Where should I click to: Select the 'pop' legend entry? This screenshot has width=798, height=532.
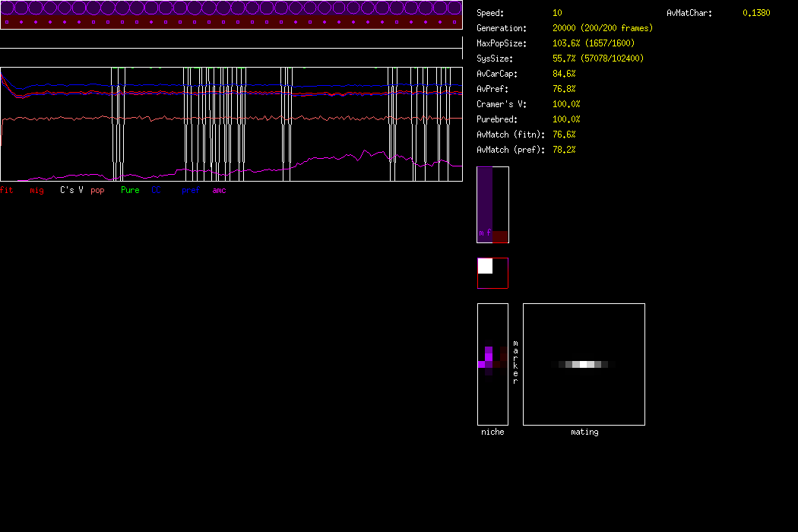click(x=97, y=190)
